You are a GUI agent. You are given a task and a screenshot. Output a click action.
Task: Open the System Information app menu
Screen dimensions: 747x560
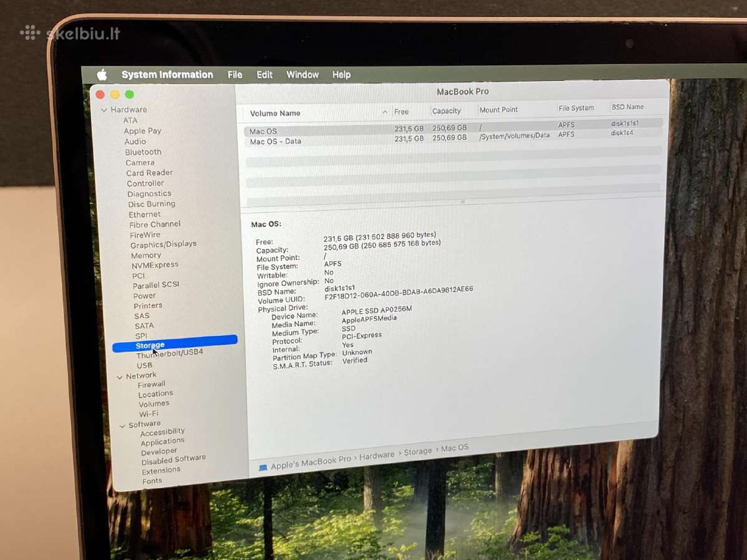click(167, 75)
